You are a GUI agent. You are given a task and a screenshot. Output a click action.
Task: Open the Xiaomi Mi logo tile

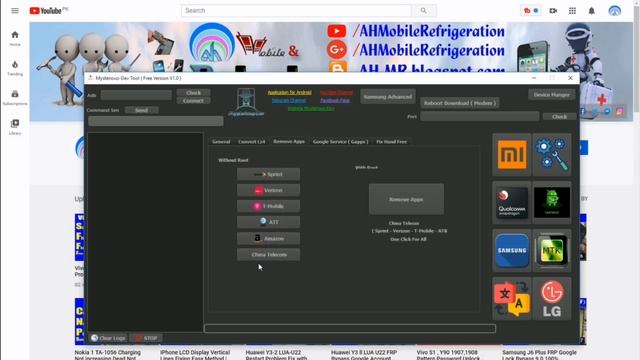click(511, 155)
